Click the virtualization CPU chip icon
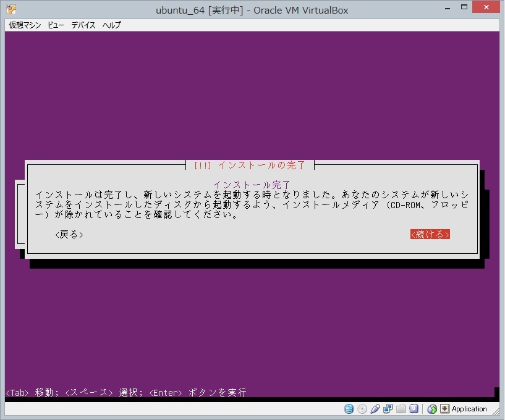The image size is (505, 420). 414,409
